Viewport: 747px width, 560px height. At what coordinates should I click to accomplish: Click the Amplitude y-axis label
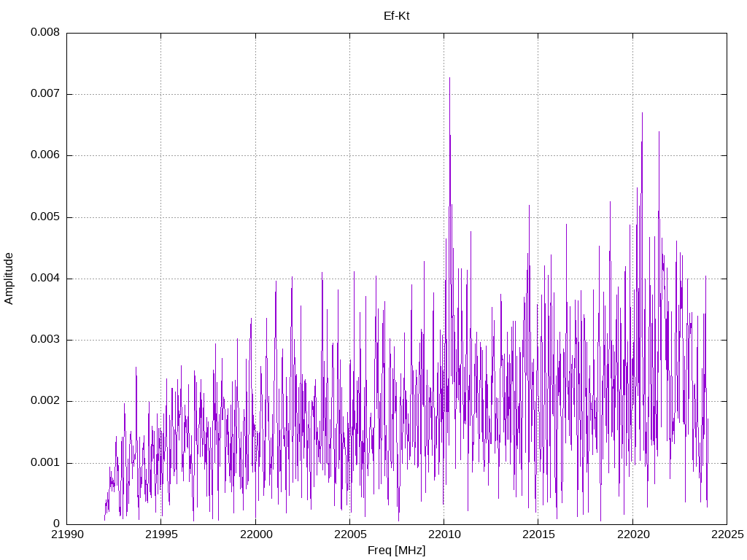[x=9, y=278]
